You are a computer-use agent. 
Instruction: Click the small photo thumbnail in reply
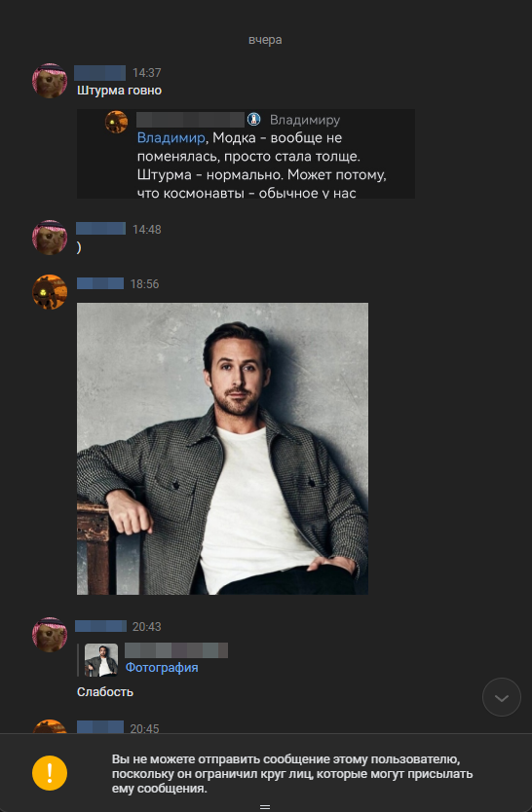(101, 660)
